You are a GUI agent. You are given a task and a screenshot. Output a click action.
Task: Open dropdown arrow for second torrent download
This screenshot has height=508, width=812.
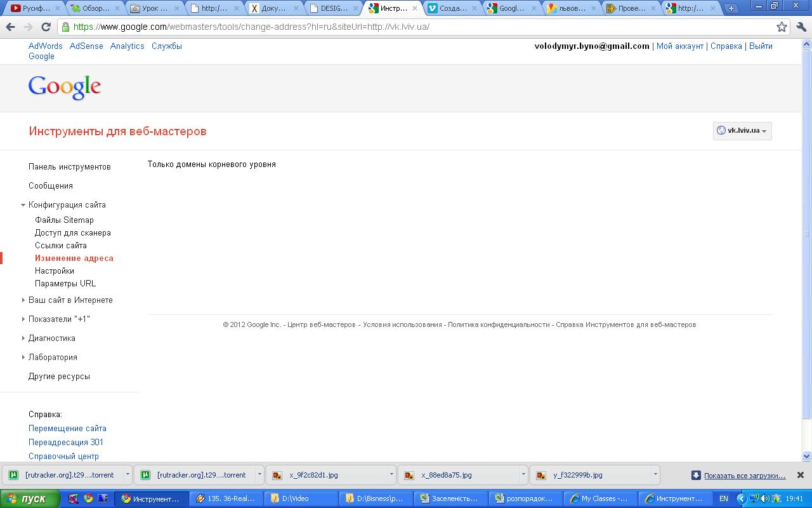click(259, 474)
